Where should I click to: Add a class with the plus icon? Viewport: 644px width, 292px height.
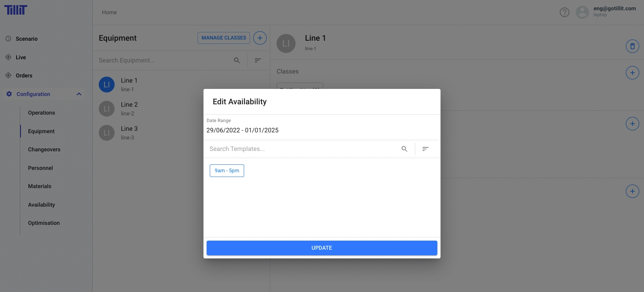(632, 73)
